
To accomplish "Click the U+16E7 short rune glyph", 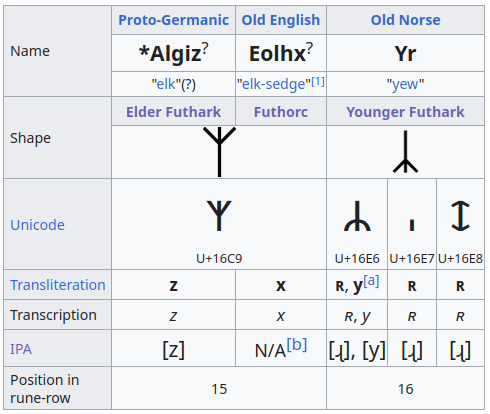I will 412,225.
